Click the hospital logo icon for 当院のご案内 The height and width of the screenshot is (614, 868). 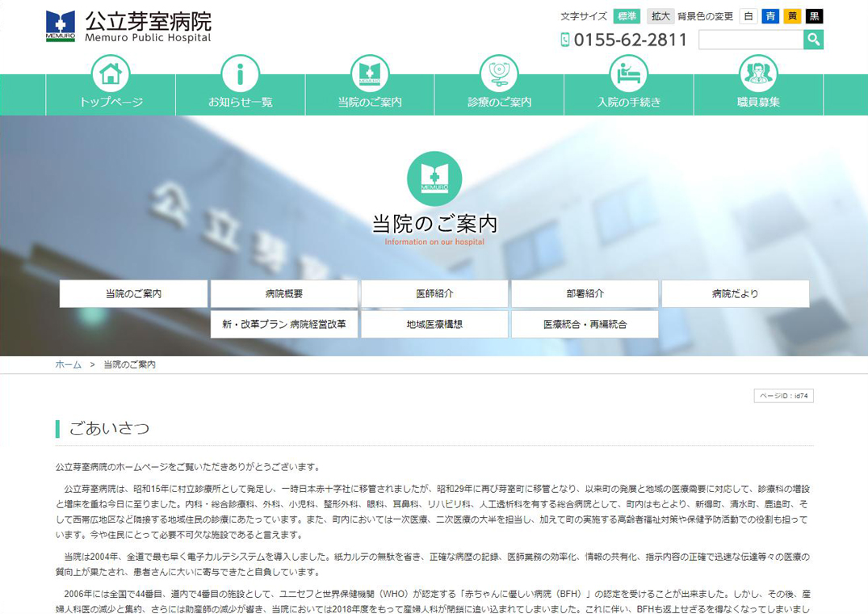370,74
